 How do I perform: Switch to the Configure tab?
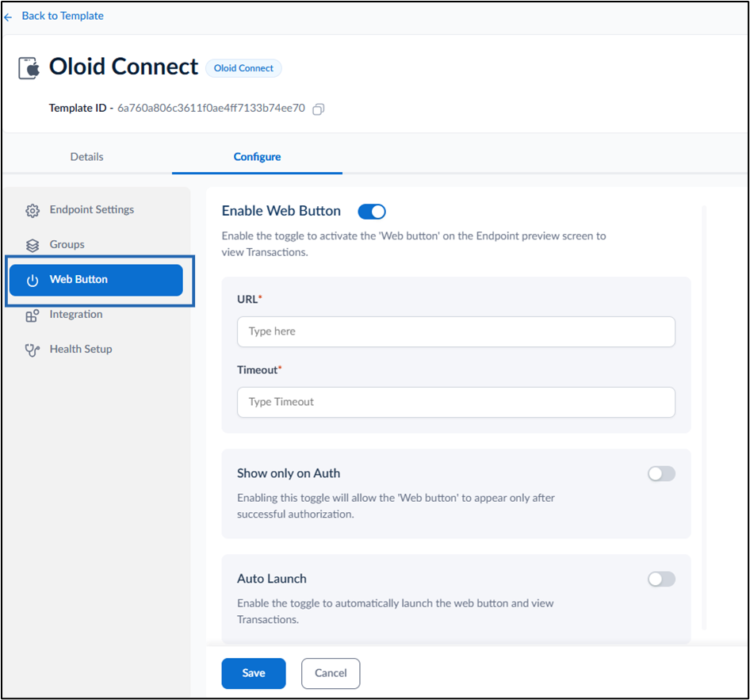(x=257, y=157)
